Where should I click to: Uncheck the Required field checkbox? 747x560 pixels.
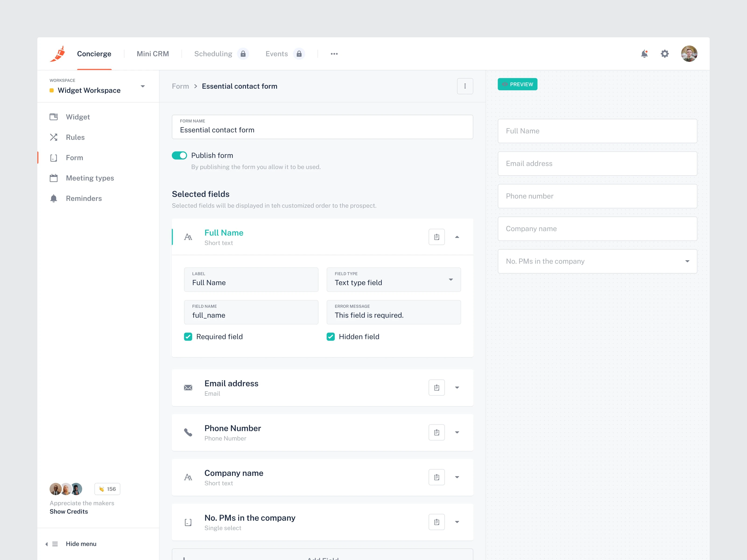tap(188, 336)
